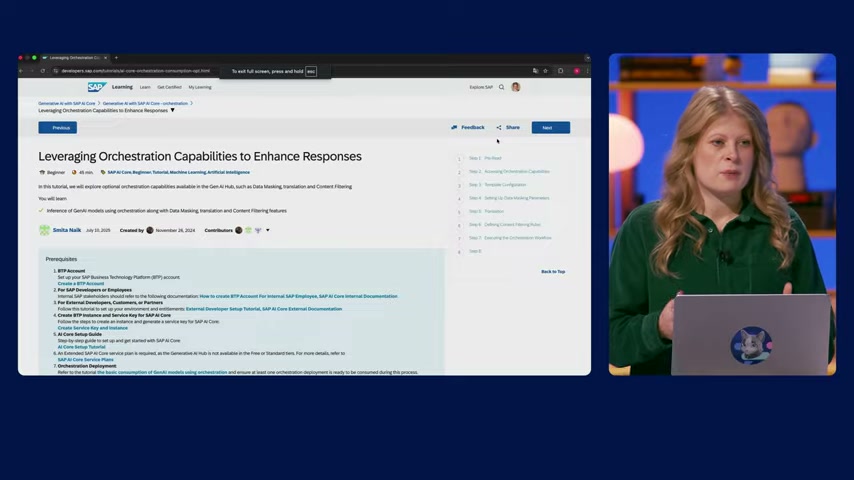Image resolution: width=854 pixels, height=480 pixels.
Task: Jump to Step 6 Defining Content Filtering Rules
Action: pyautogui.click(x=505, y=224)
